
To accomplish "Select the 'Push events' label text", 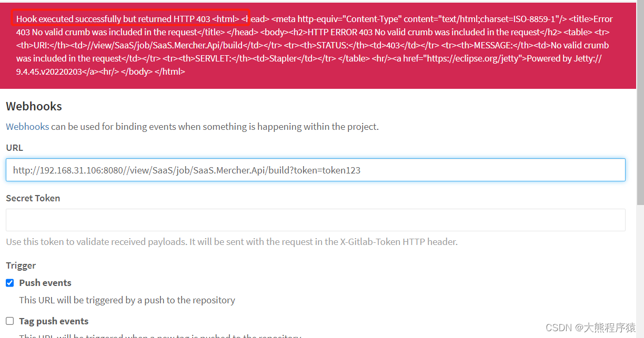I will pos(45,283).
